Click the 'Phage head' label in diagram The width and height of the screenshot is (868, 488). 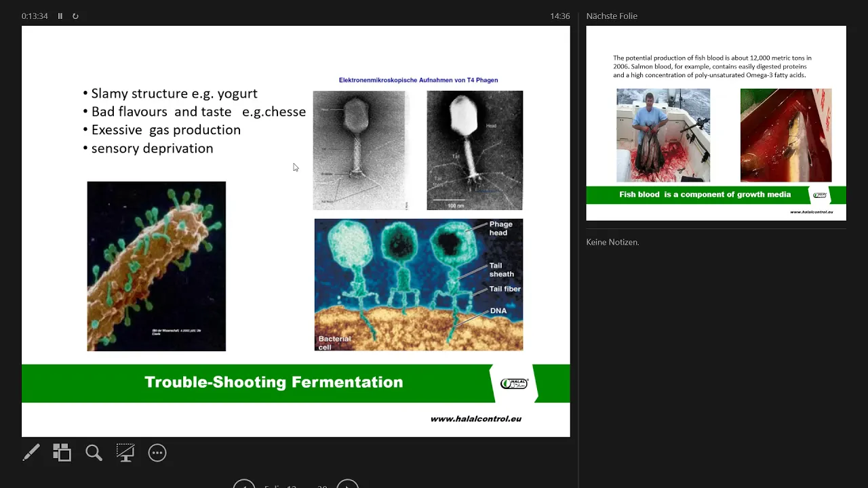(501, 228)
